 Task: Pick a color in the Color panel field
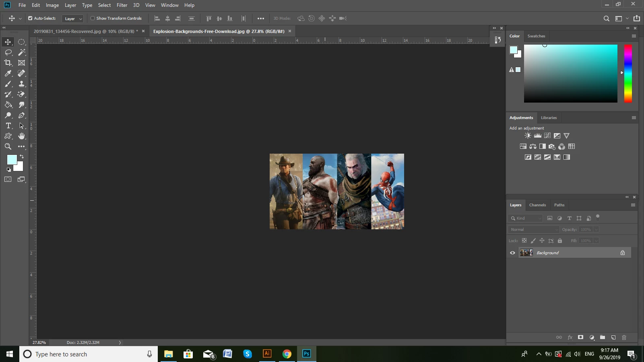click(x=570, y=74)
